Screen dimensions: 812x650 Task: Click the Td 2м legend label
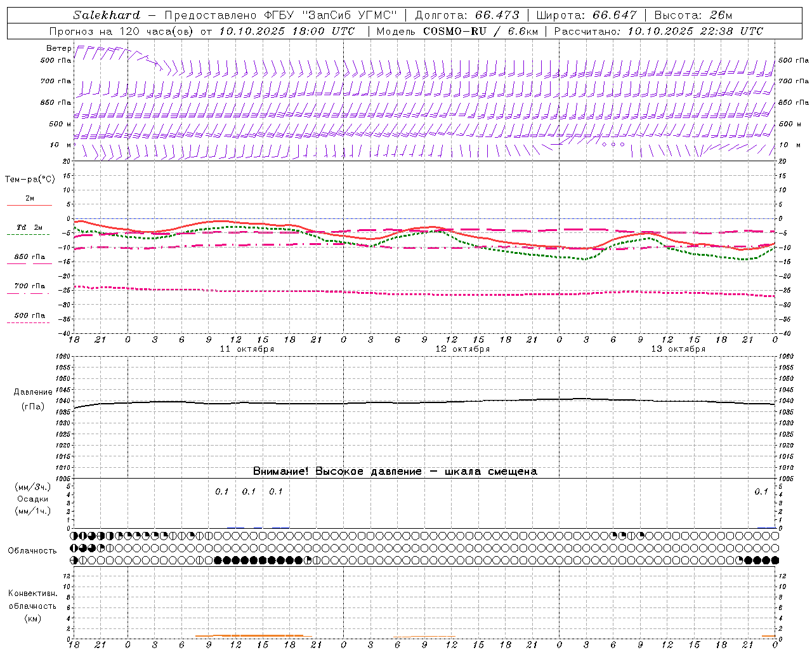pos(29,227)
